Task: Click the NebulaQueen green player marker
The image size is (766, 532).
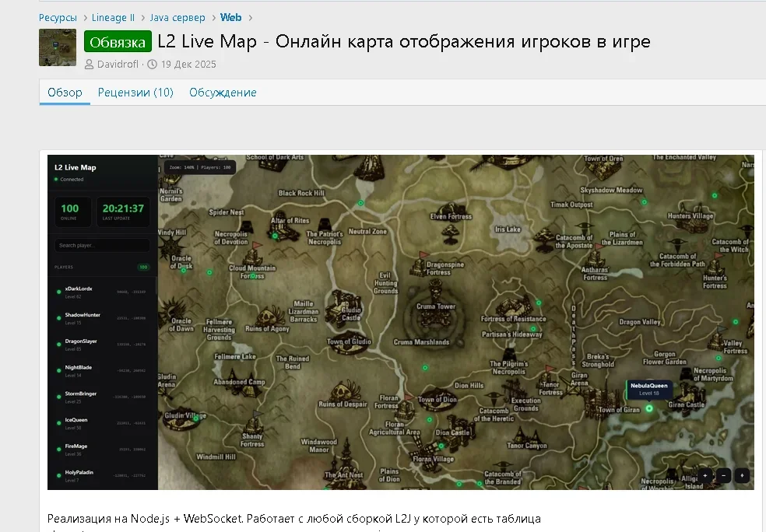Action: 649,408
